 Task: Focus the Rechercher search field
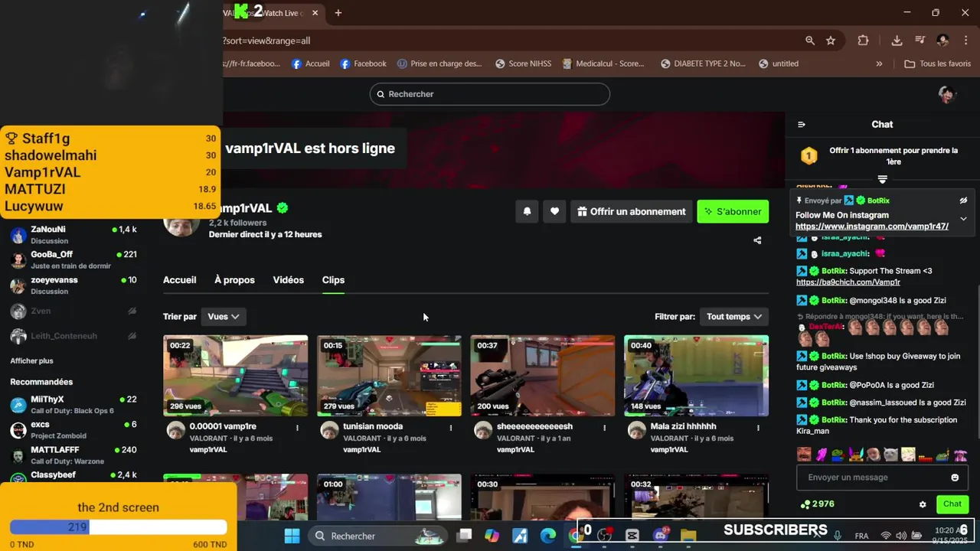490,94
